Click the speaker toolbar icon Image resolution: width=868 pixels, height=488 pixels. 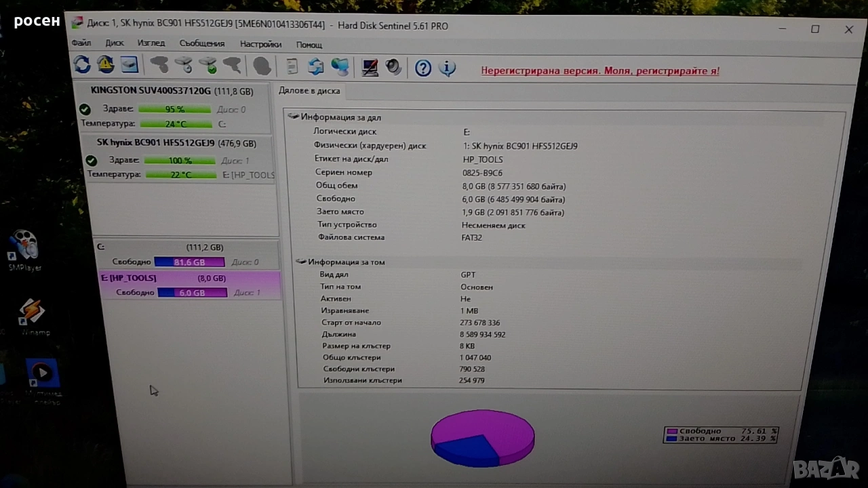[x=393, y=67]
